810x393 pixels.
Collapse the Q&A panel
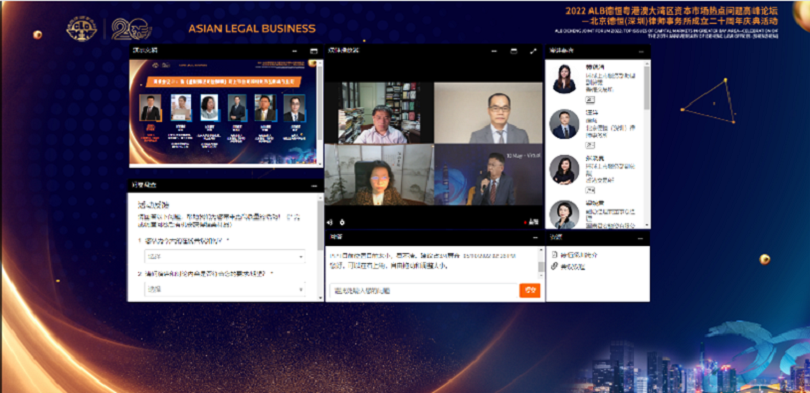tap(535, 237)
